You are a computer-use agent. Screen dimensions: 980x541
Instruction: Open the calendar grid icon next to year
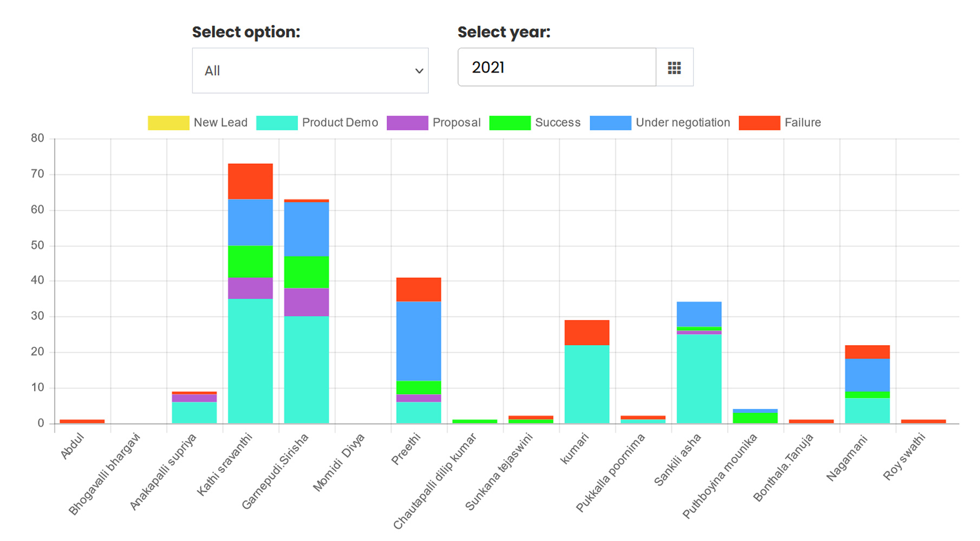(x=674, y=68)
